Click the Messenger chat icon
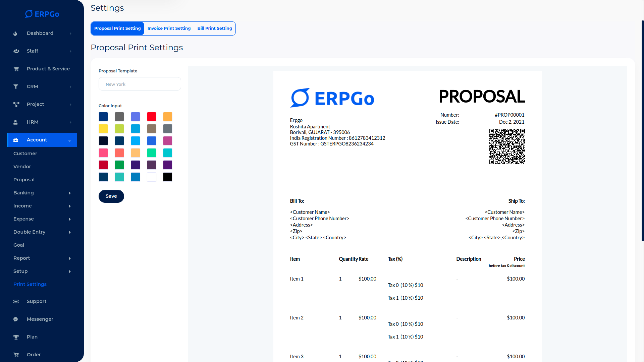 pos(15,319)
